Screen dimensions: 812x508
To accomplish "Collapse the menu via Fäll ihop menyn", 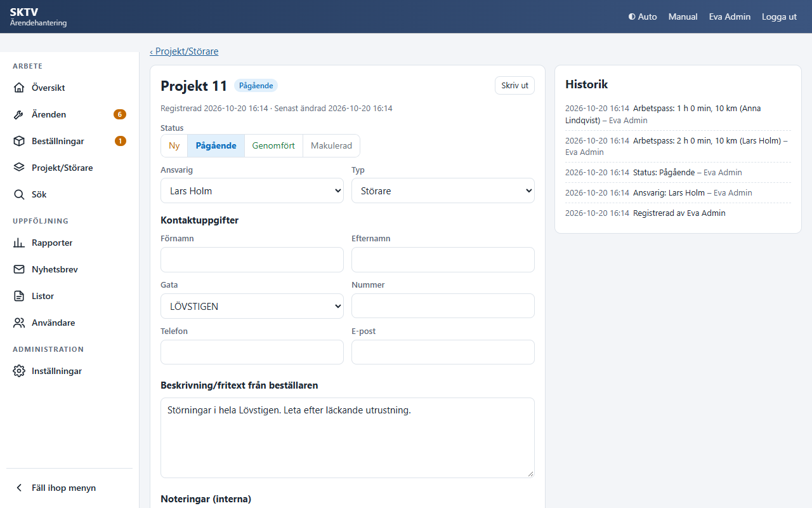I will (x=69, y=488).
